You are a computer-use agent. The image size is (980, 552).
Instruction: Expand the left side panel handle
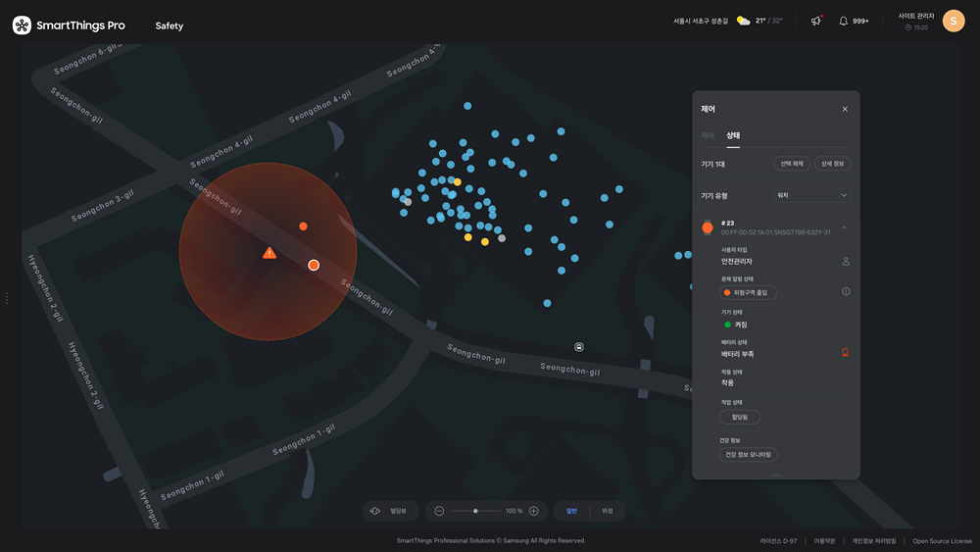click(x=6, y=298)
